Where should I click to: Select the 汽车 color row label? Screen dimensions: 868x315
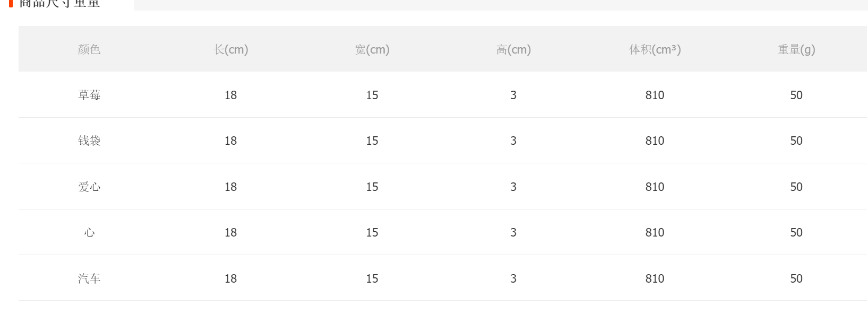[89, 278]
